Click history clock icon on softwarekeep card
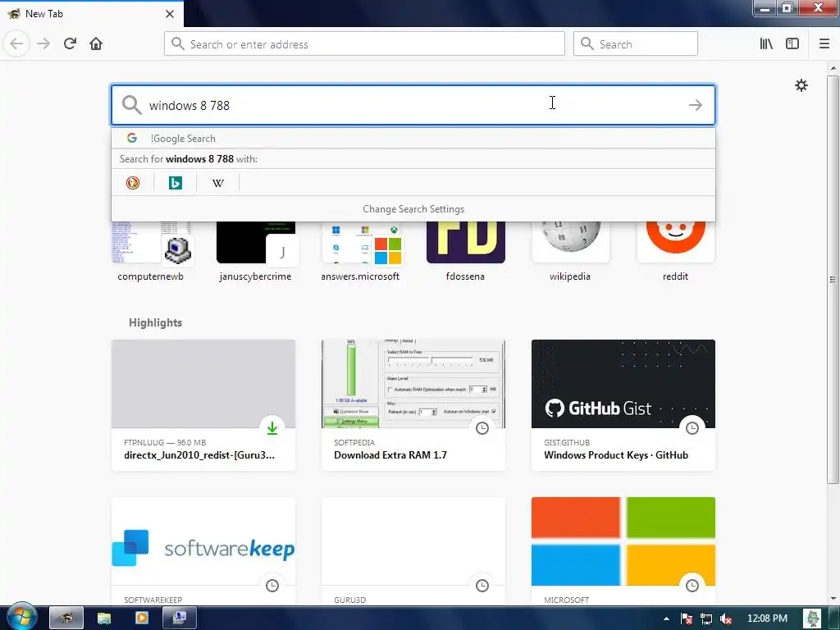The image size is (840, 630). 272,586
